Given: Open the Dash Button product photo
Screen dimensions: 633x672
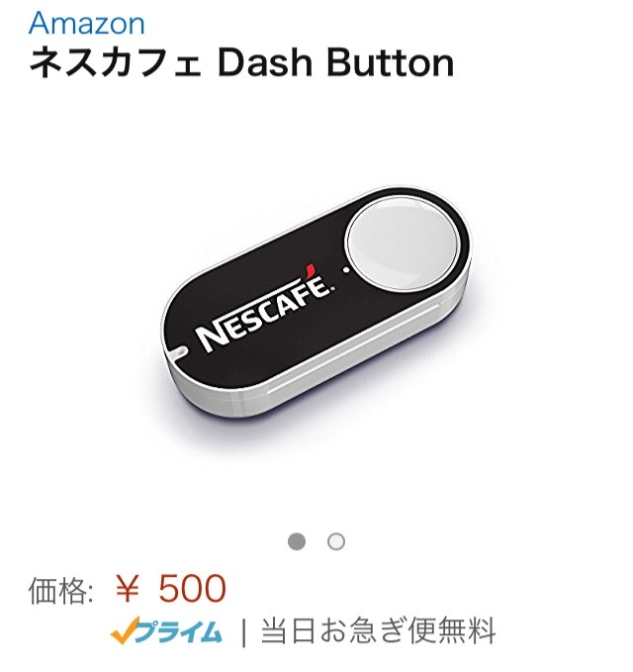Looking at the screenshot, I should pyautogui.click(x=316, y=302).
